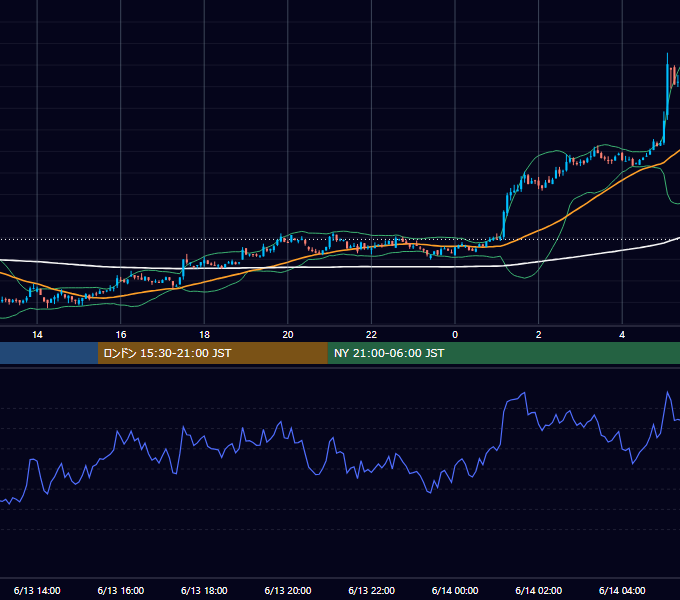The height and width of the screenshot is (600, 680).
Task: Click the '6/13 18:00' date label
Action: click(204, 590)
